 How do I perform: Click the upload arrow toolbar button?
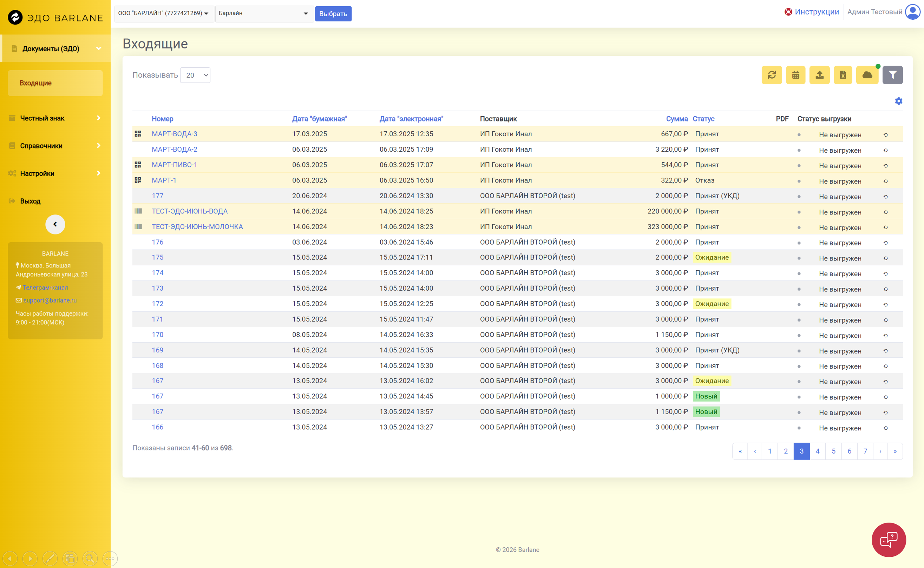(x=819, y=75)
